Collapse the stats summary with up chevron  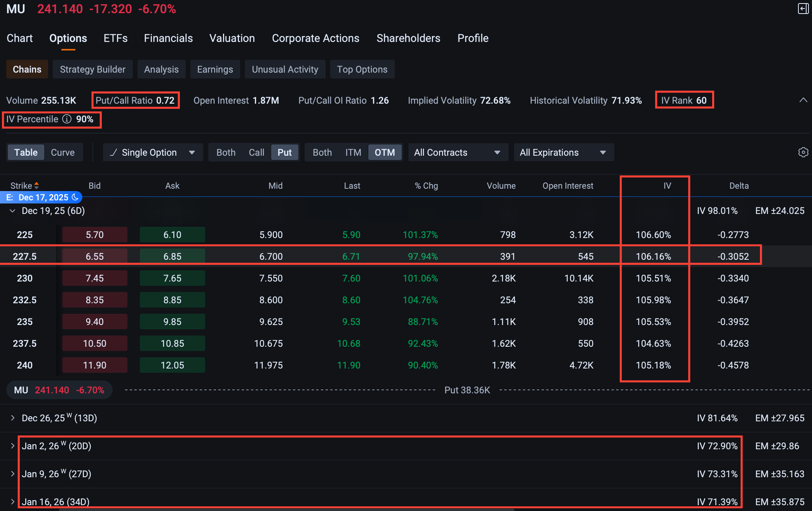pyautogui.click(x=803, y=100)
